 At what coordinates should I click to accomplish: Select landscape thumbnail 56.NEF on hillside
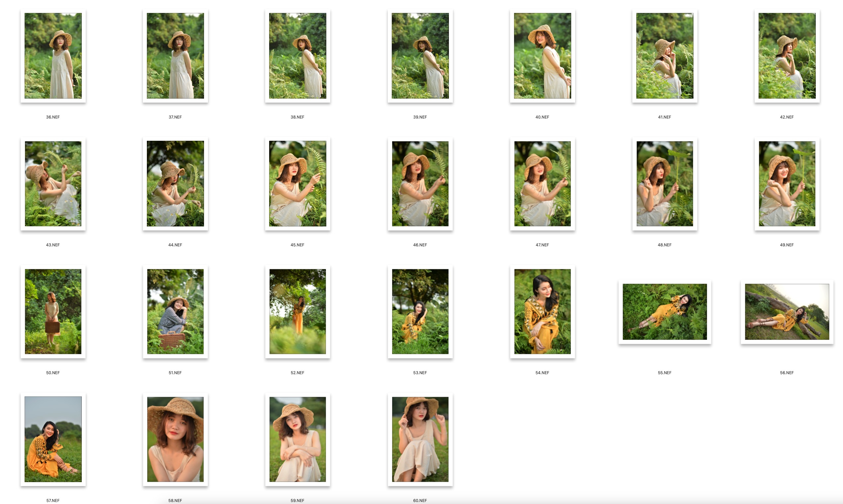[x=787, y=312]
